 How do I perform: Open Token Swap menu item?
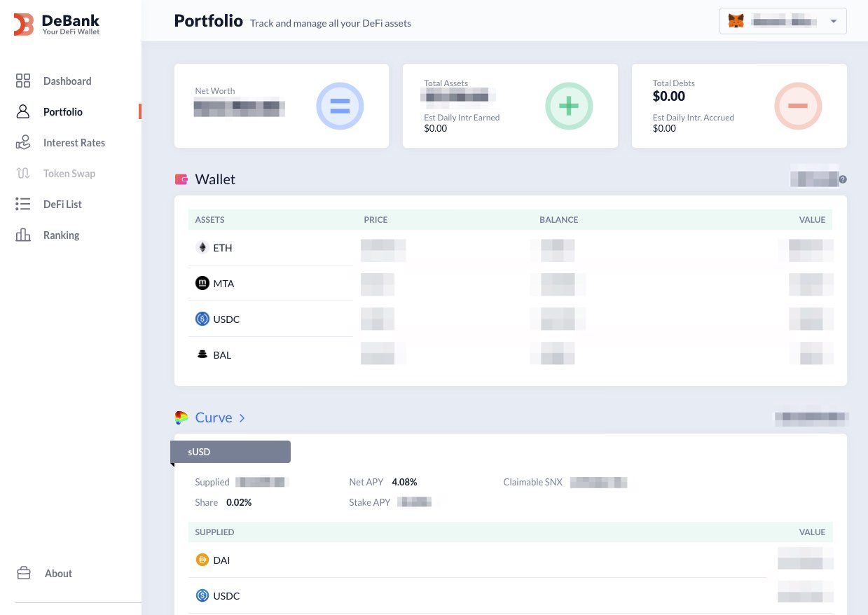click(x=69, y=173)
